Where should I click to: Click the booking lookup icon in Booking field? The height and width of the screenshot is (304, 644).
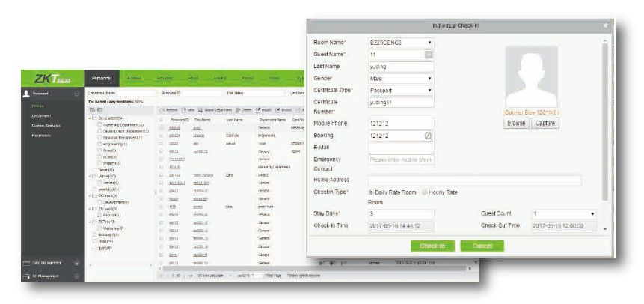coord(428,136)
